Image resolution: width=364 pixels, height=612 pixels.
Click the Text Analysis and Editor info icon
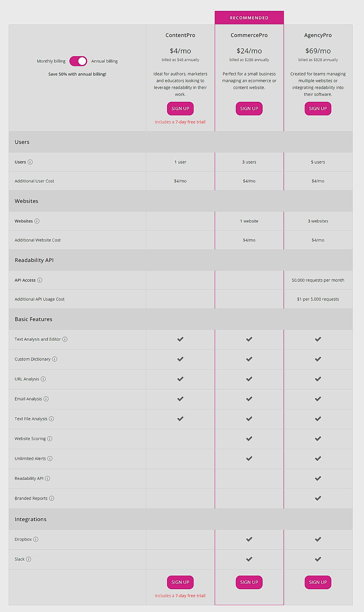[x=66, y=339]
